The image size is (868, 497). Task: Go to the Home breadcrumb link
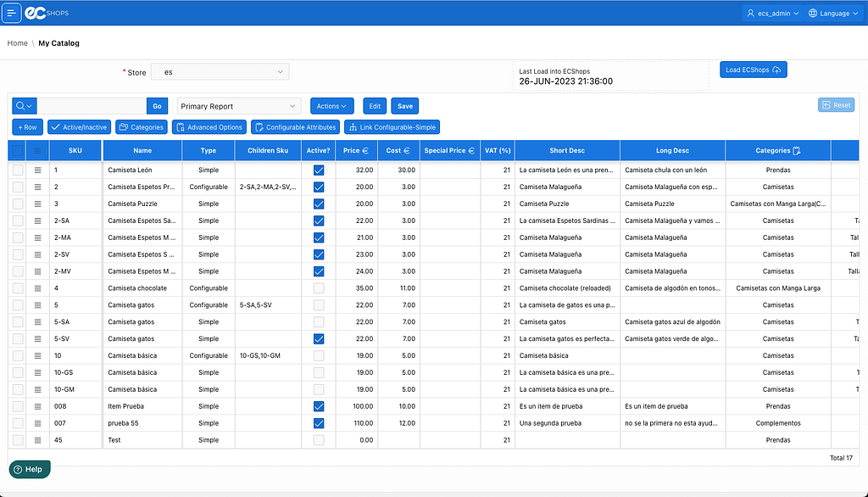point(17,43)
